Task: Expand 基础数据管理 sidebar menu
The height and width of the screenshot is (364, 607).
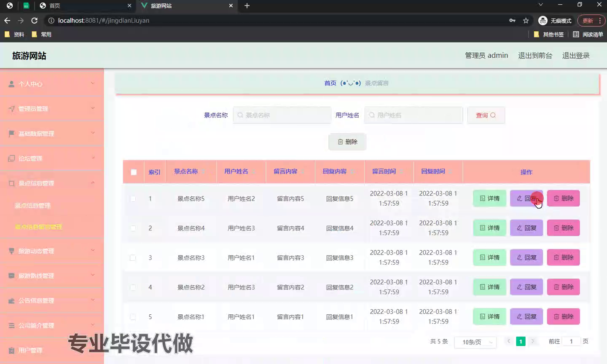Action: pyautogui.click(x=52, y=134)
